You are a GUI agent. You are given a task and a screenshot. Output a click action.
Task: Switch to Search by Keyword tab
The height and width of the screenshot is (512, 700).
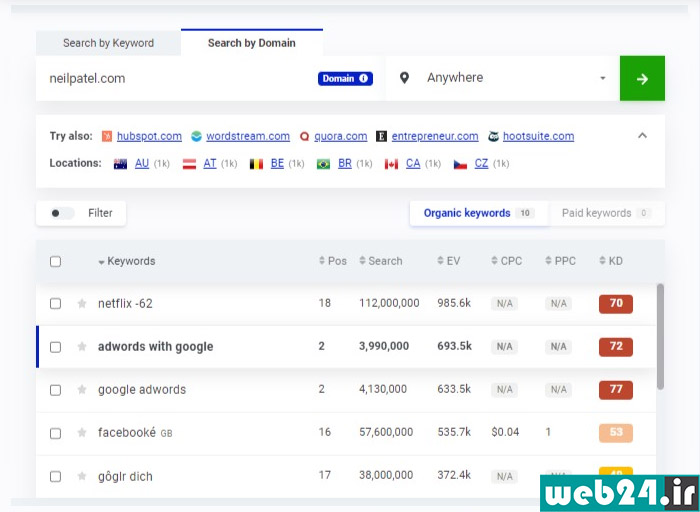pos(108,43)
